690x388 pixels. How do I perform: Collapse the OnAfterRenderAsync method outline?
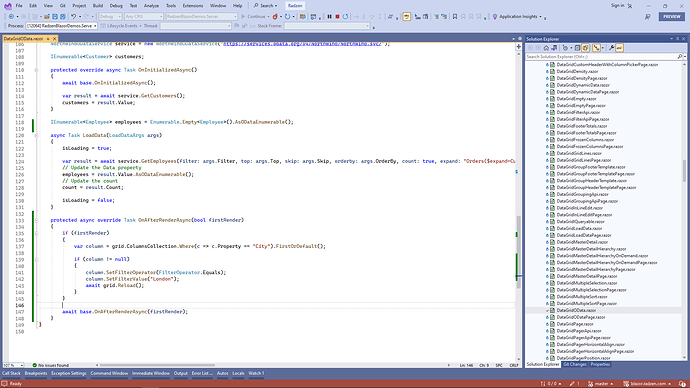[37, 220]
